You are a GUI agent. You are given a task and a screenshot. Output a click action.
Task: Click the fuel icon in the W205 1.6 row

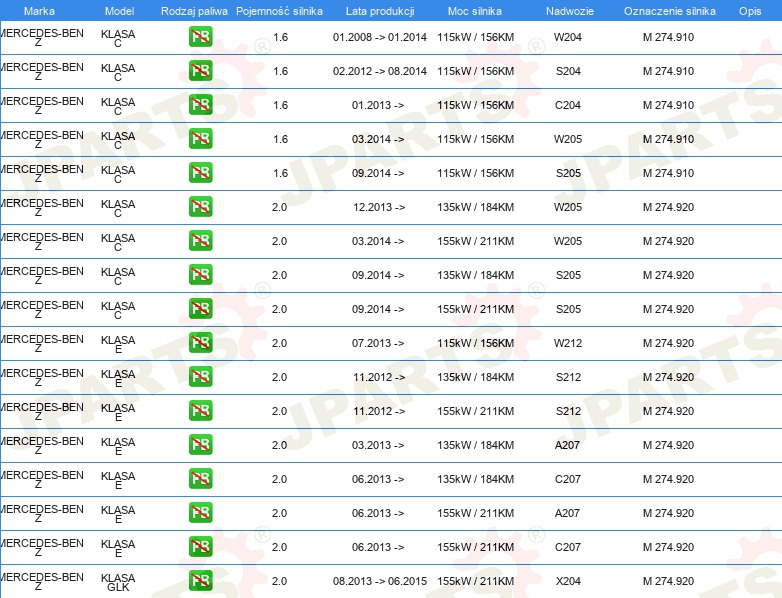click(x=200, y=139)
